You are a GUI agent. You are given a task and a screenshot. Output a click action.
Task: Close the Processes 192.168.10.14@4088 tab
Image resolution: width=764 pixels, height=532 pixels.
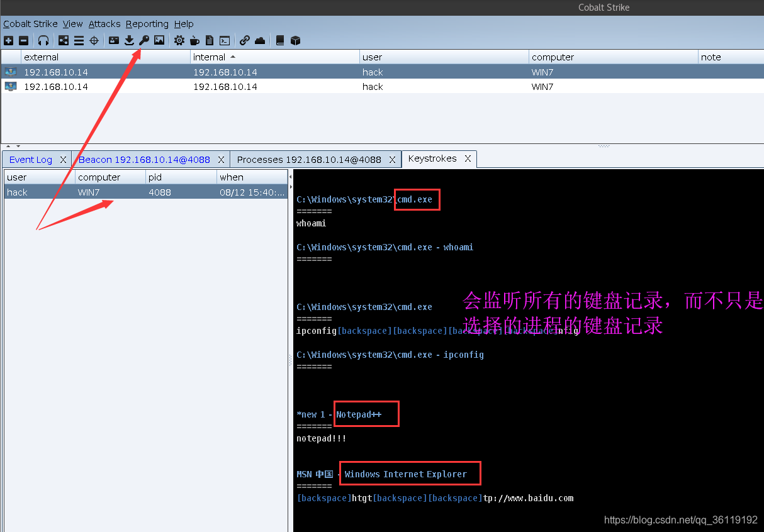pos(392,160)
